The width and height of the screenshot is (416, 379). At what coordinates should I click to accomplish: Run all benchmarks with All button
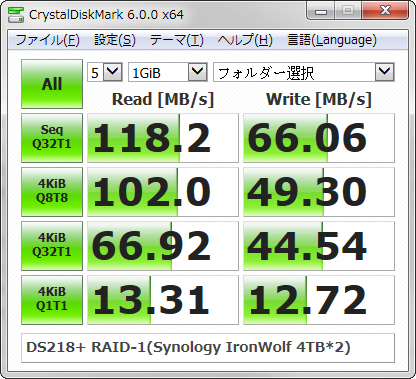tap(52, 84)
